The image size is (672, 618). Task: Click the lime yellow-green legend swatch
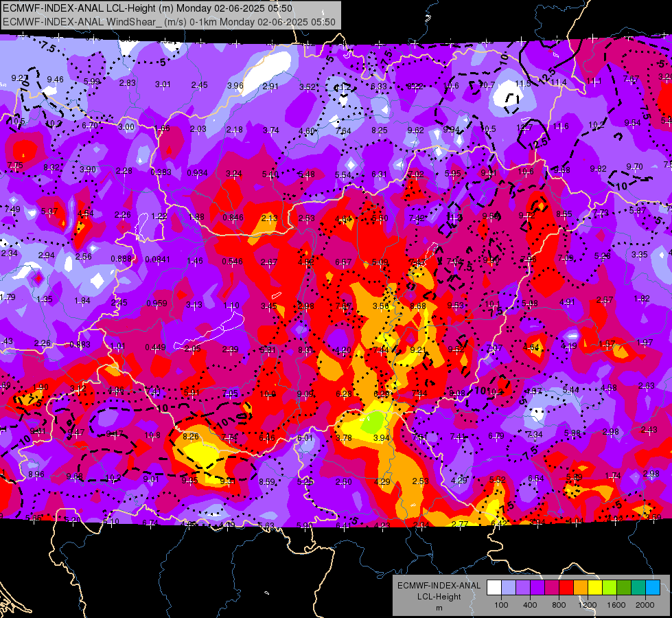[610, 588]
